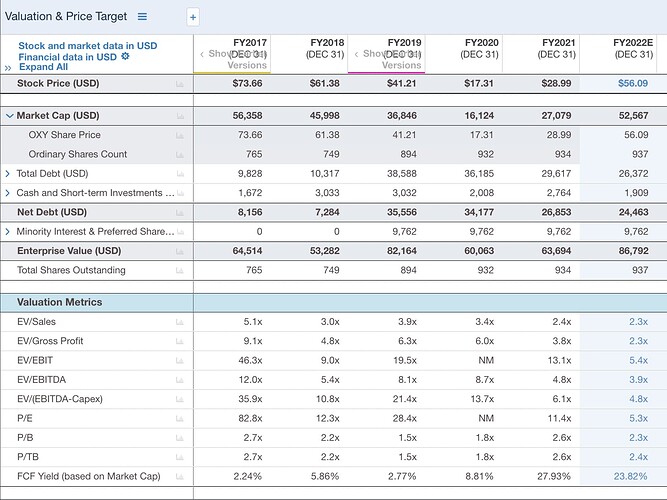
Task: Collapse the Market Cap (USD) row
Action: [9, 116]
